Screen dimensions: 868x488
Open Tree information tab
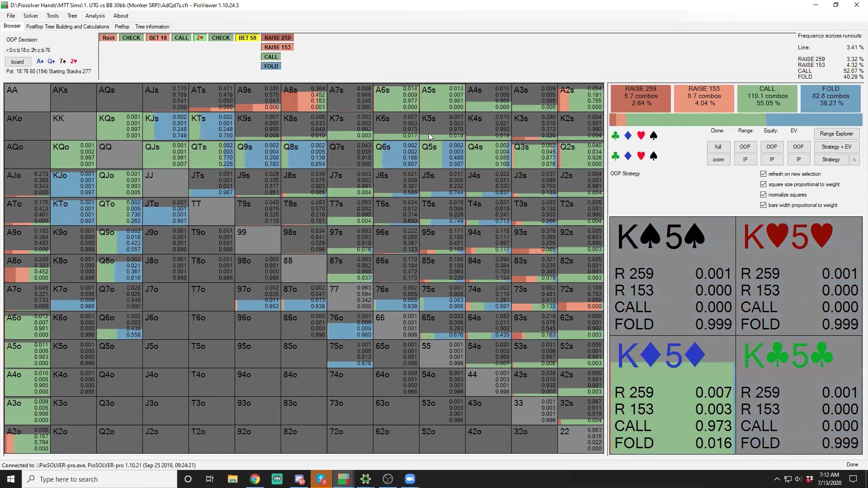pyautogui.click(x=152, y=27)
